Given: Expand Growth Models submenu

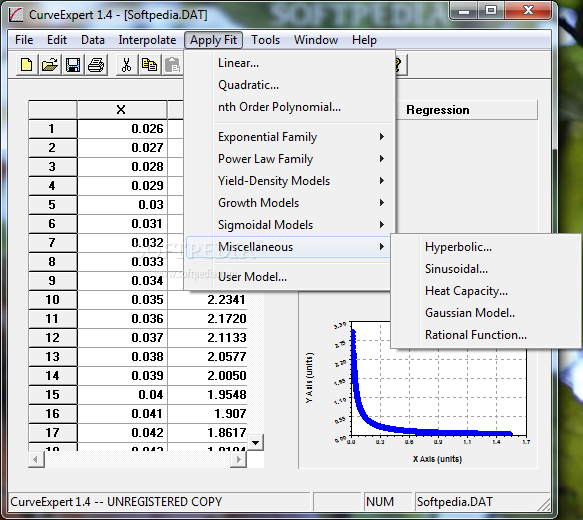Looking at the screenshot, I should [289, 203].
